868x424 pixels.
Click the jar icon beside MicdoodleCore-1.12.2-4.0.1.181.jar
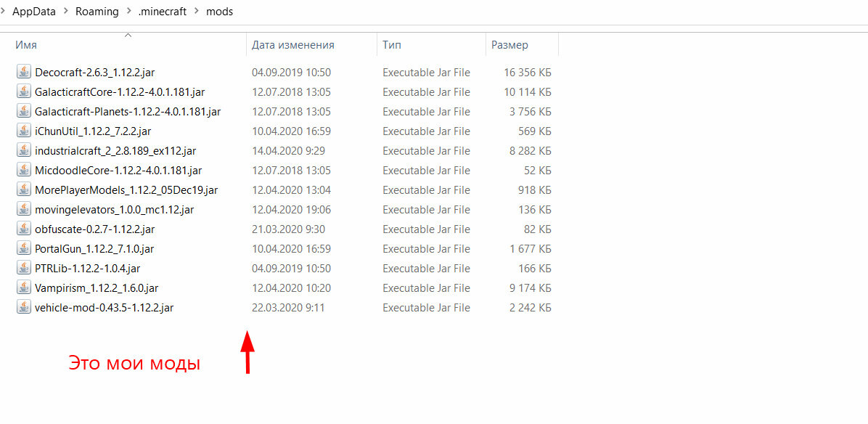(23, 170)
